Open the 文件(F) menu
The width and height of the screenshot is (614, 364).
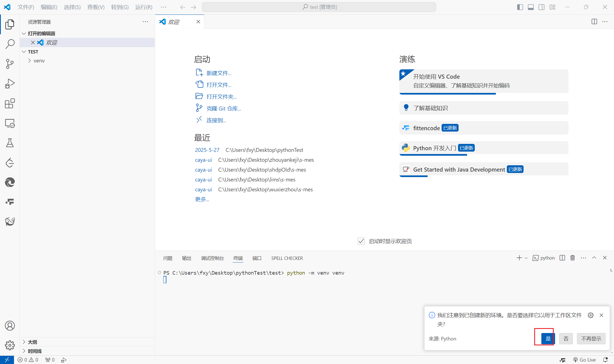[26, 7]
